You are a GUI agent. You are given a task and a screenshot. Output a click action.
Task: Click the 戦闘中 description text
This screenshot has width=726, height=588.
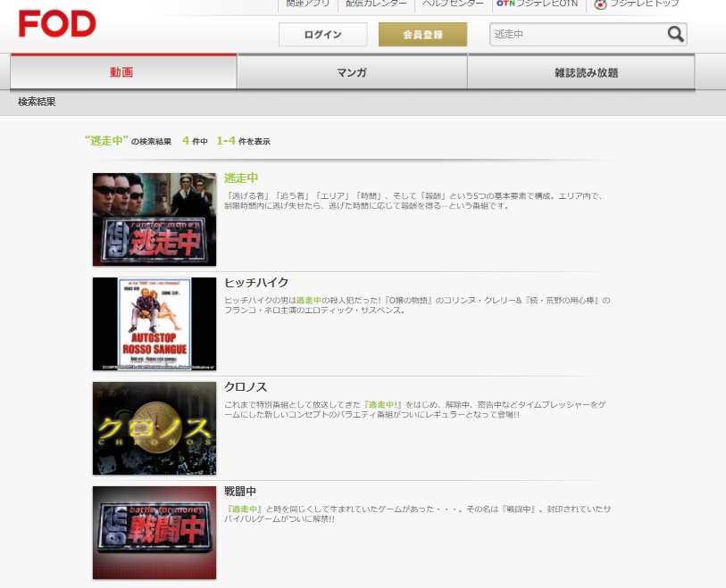pos(417,514)
